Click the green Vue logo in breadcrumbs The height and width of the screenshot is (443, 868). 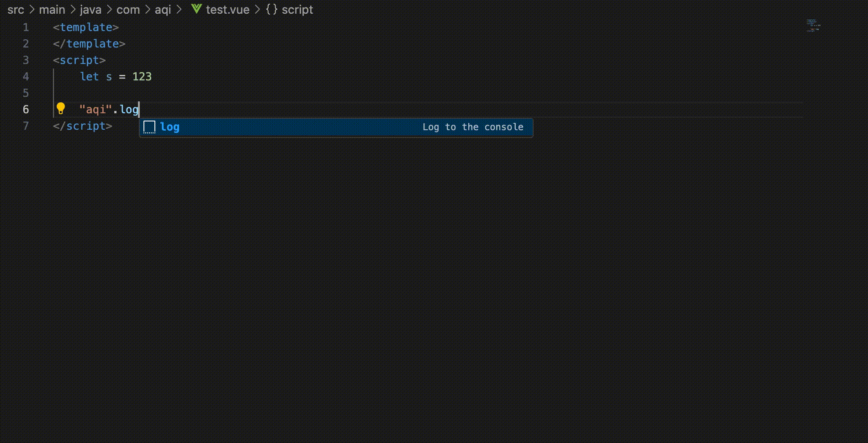196,9
